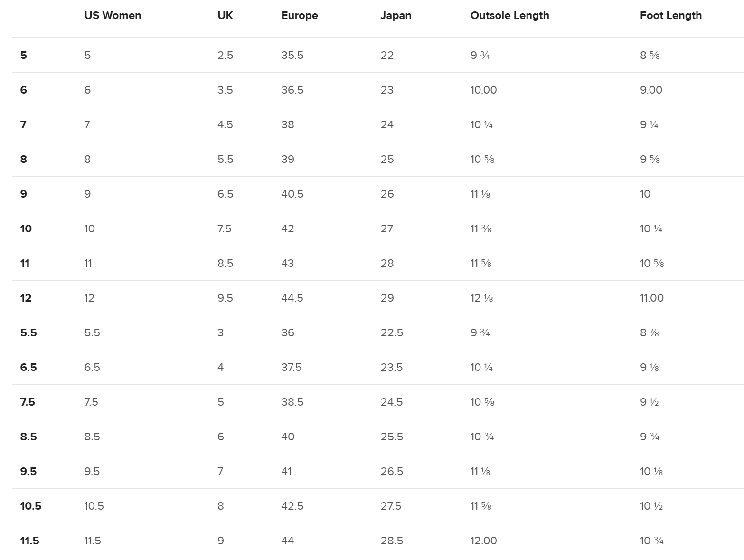Screen dimensions: 744x560
Task: Click the Foot Length column header
Action: pyautogui.click(x=670, y=15)
